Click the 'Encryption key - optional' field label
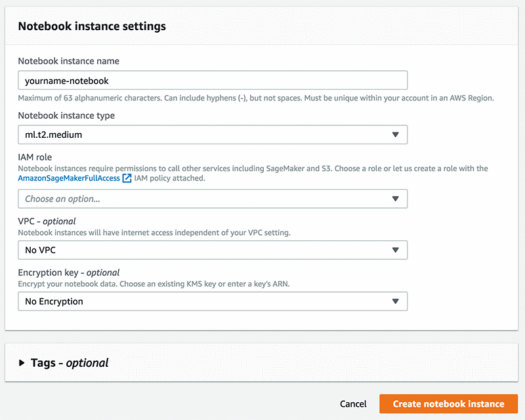 [68, 272]
